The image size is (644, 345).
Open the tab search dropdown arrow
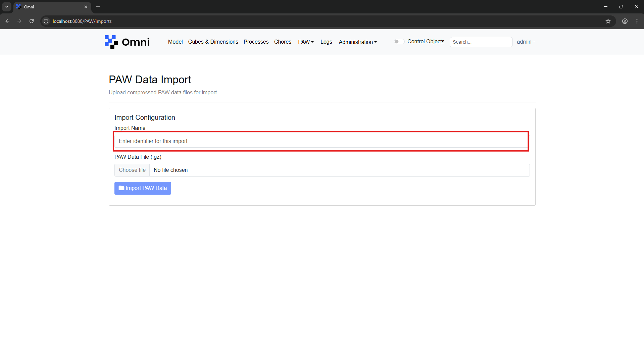tap(7, 7)
